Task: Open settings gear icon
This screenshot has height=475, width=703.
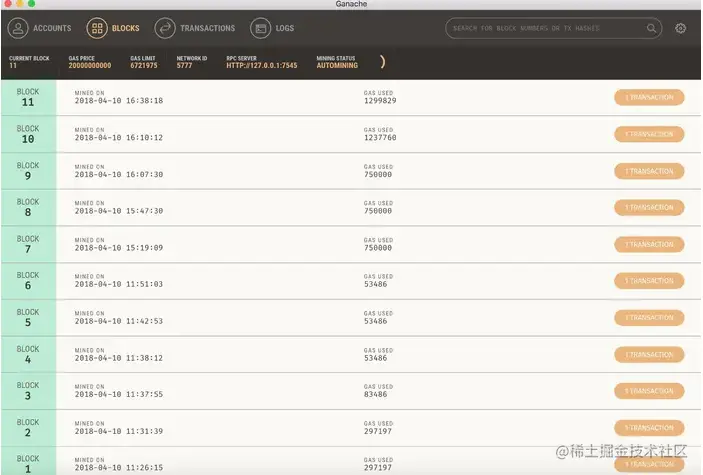Action: (x=680, y=28)
